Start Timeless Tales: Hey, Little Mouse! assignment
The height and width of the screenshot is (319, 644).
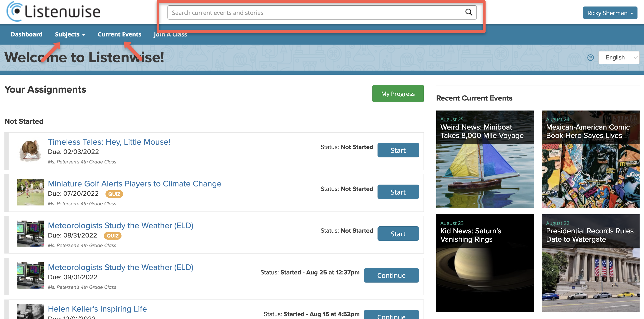click(x=398, y=150)
